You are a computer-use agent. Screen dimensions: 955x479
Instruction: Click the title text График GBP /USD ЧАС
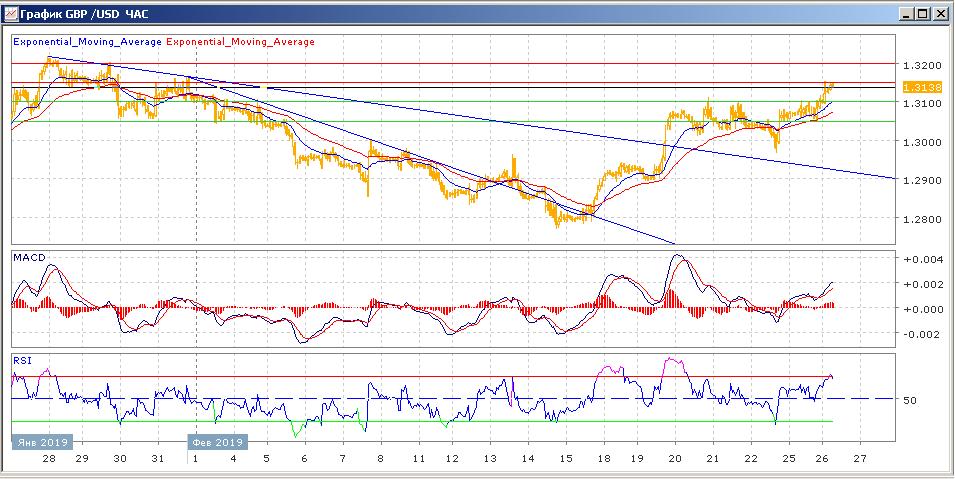(x=84, y=13)
